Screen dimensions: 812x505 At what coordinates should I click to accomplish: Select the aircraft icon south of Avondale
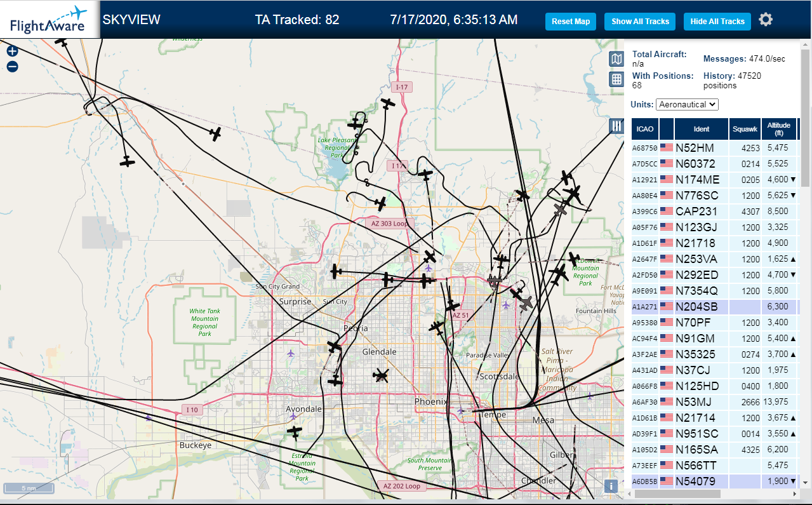point(295,432)
